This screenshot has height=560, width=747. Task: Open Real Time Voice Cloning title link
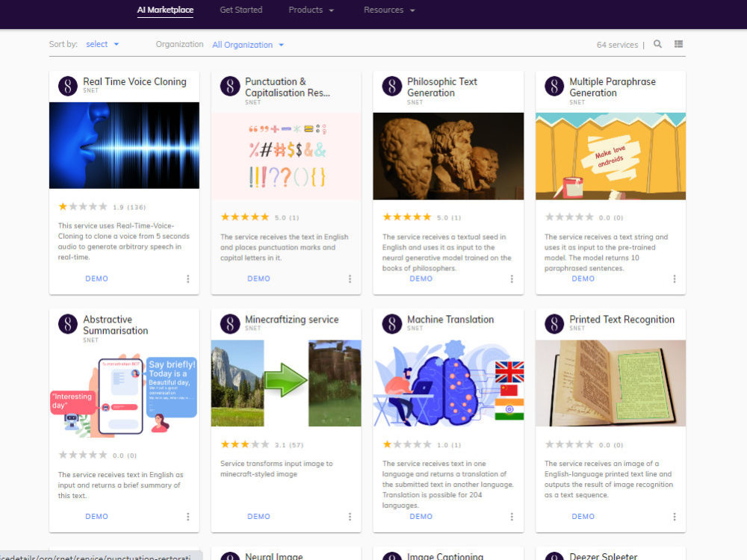[x=134, y=81]
